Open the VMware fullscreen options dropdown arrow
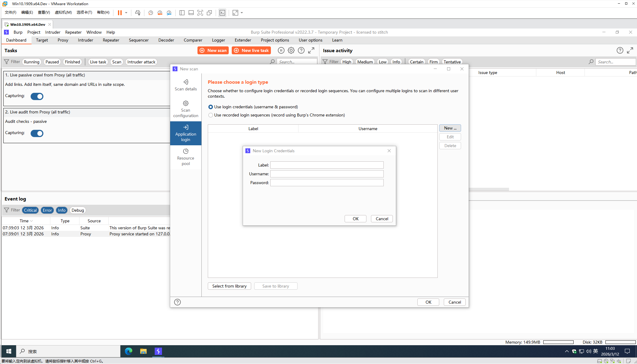 (x=242, y=13)
